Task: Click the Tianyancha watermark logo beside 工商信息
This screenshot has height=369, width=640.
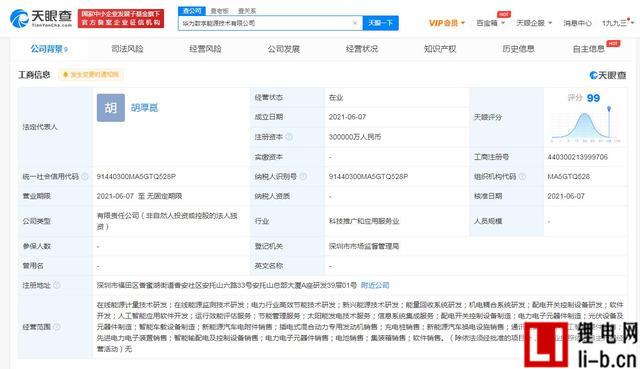Action: tap(607, 75)
